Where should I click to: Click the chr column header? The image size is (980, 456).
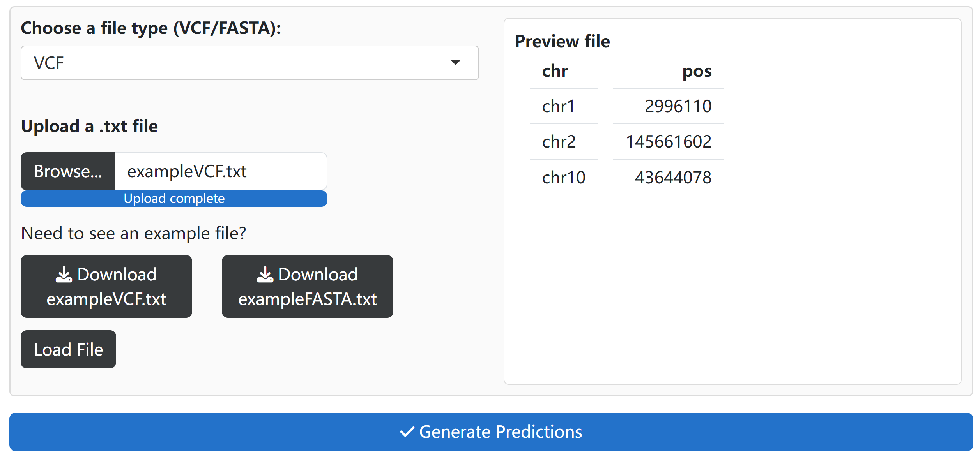pyautogui.click(x=555, y=71)
